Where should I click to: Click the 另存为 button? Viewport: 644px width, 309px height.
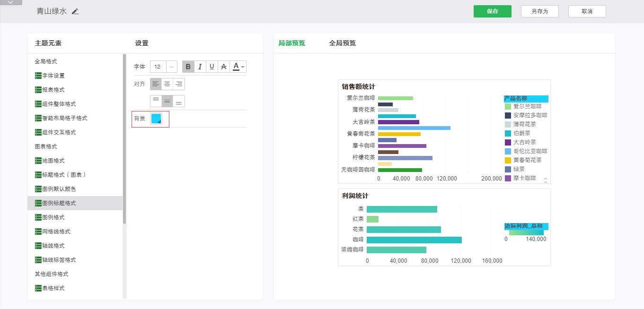[x=539, y=11]
